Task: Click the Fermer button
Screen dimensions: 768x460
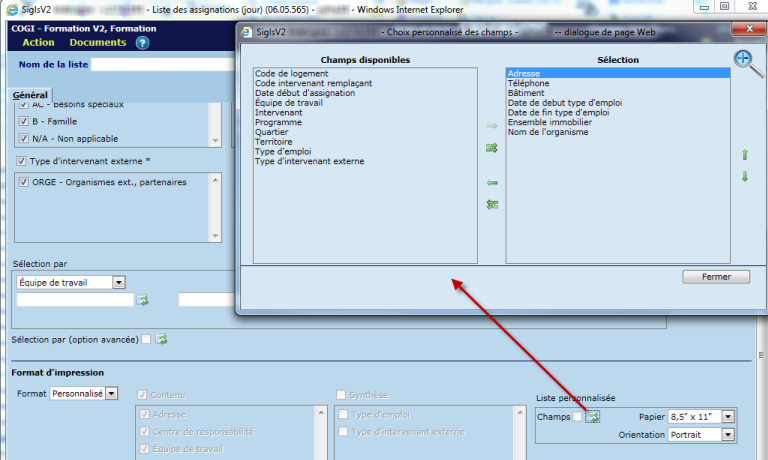Action: (x=716, y=277)
